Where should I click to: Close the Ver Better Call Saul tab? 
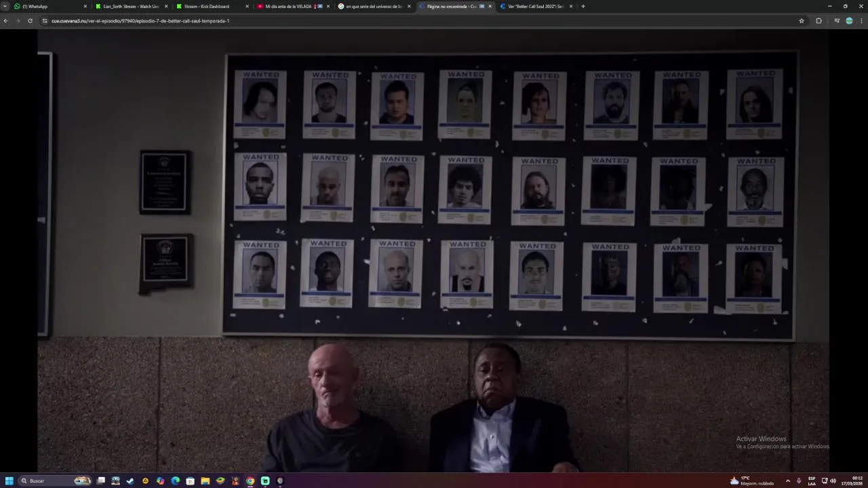coord(571,6)
